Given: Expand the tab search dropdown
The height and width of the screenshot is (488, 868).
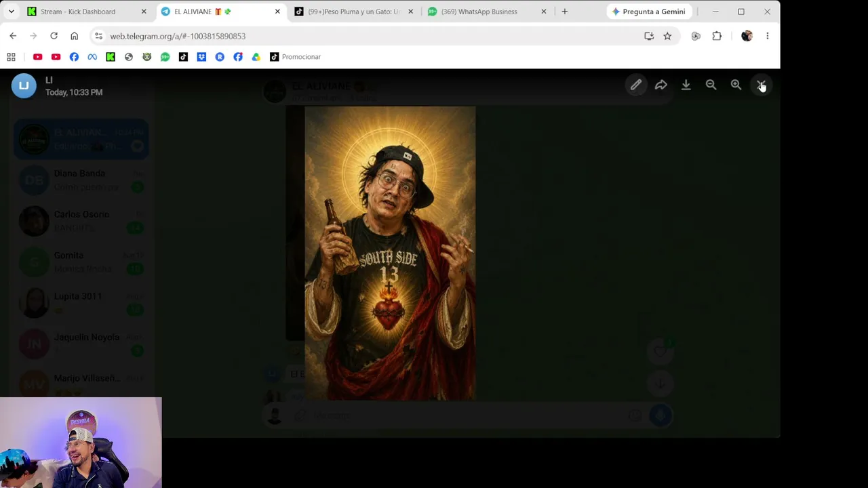Looking at the screenshot, I should [11, 12].
